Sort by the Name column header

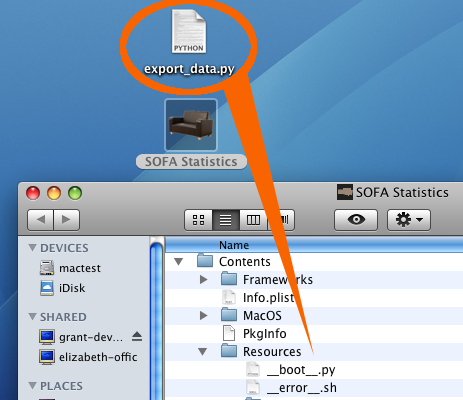314,245
